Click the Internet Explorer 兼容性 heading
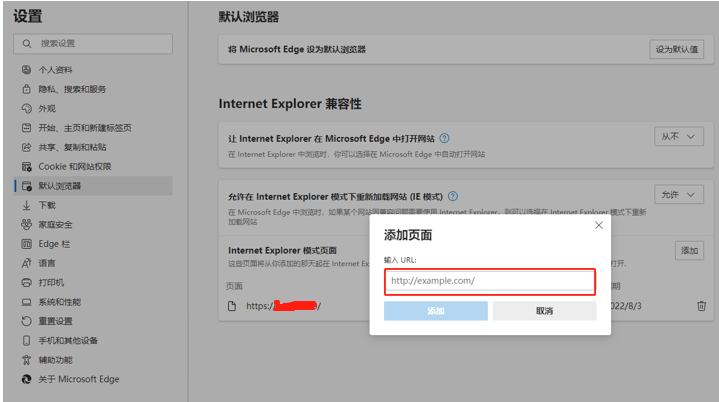Image resolution: width=719 pixels, height=402 pixels. tap(290, 104)
